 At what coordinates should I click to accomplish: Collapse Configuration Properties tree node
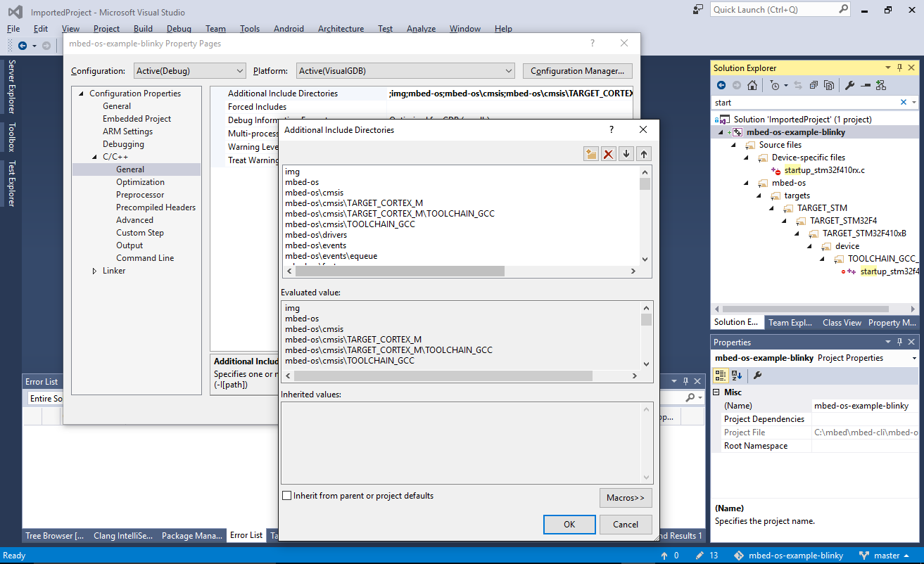tap(81, 94)
